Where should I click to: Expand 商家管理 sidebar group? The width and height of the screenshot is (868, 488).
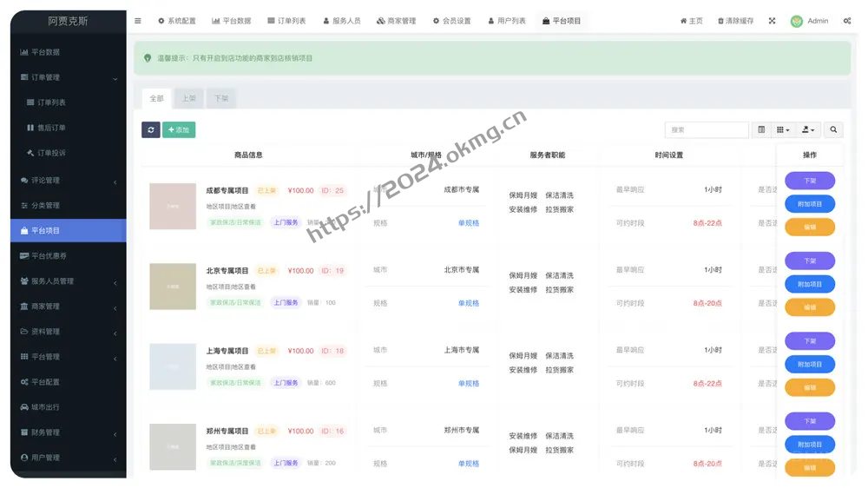(68, 307)
